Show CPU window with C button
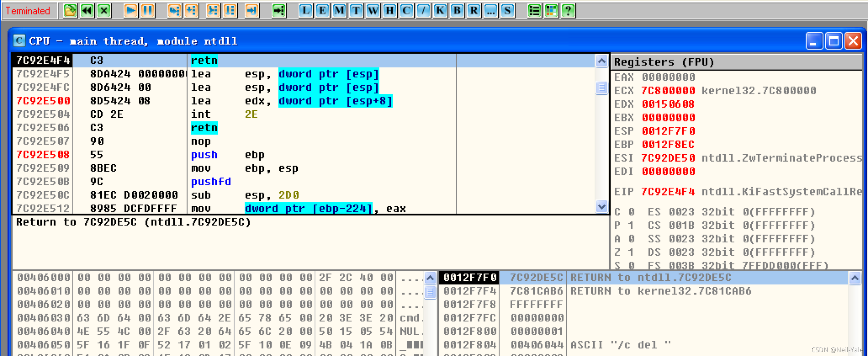This screenshot has height=356, width=868. point(407,11)
